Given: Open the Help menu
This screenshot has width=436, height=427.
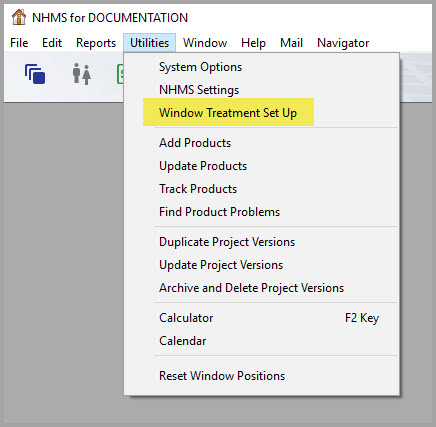Looking at the screenshot, I should (x=253, y=43).
